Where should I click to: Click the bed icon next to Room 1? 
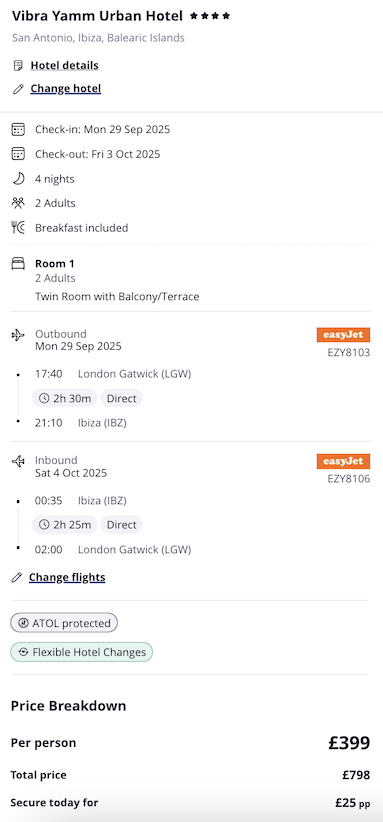(18, 264)
